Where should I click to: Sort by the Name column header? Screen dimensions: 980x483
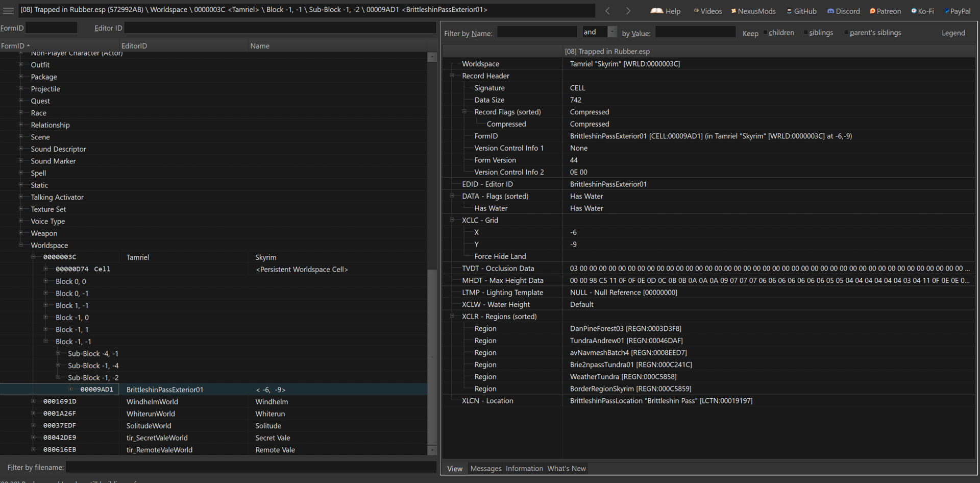click(x=337, y=45)
